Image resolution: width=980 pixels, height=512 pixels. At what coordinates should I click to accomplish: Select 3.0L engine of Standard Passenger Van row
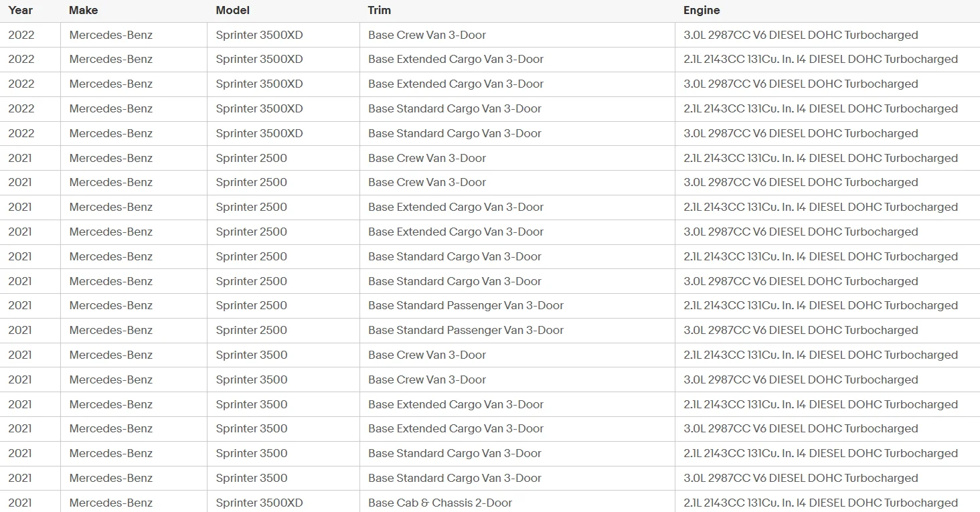point(801,330)
